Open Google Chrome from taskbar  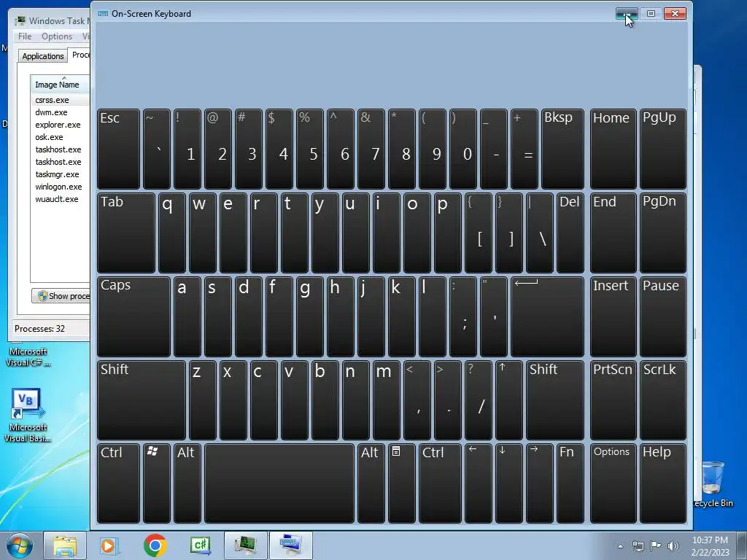155,545
